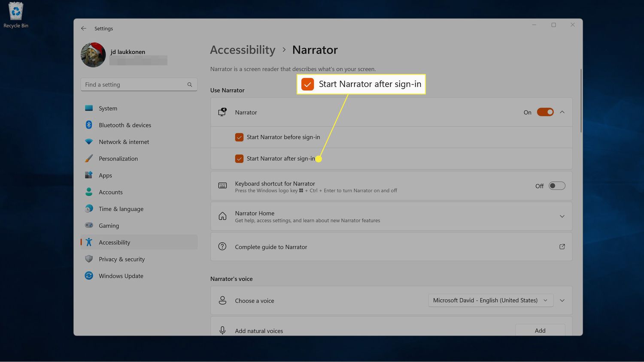Open Accounts settings label
The image size is (644, 362).
point(111,192)
